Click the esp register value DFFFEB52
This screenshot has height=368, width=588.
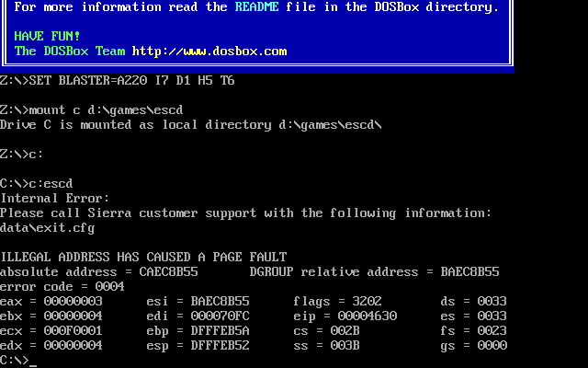click(x=220, y=346)
